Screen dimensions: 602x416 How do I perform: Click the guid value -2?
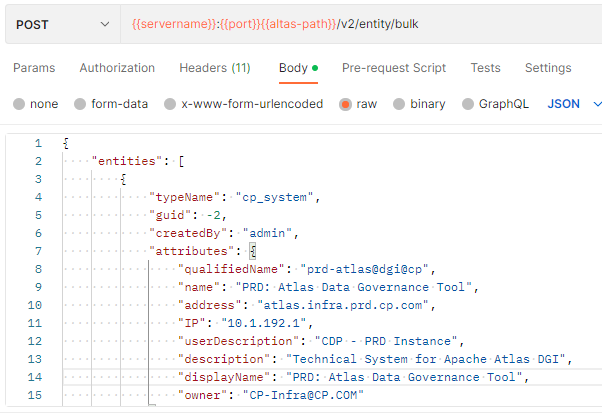point(213,215)
